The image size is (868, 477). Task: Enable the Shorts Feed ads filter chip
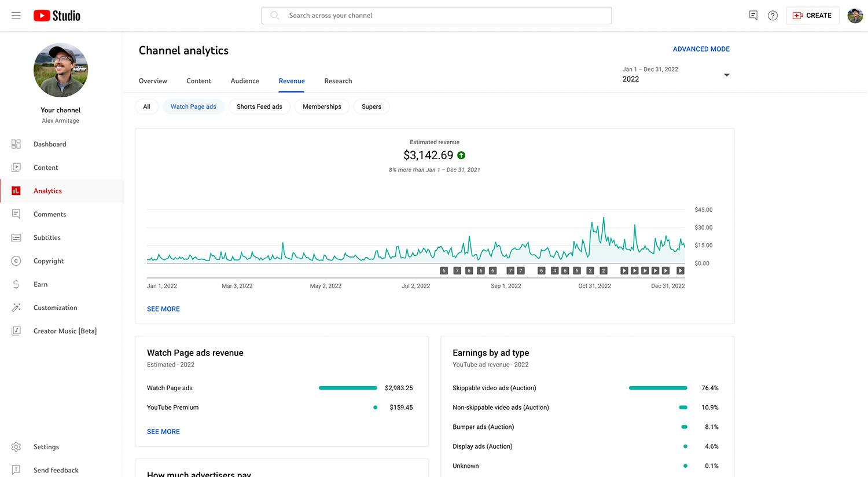[259, 107]
